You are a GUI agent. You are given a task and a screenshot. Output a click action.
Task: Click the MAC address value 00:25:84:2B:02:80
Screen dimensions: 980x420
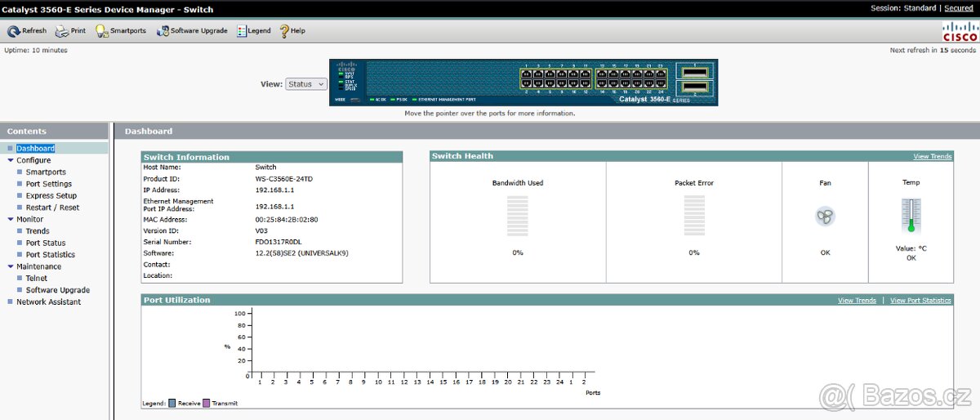click(287, 220)
